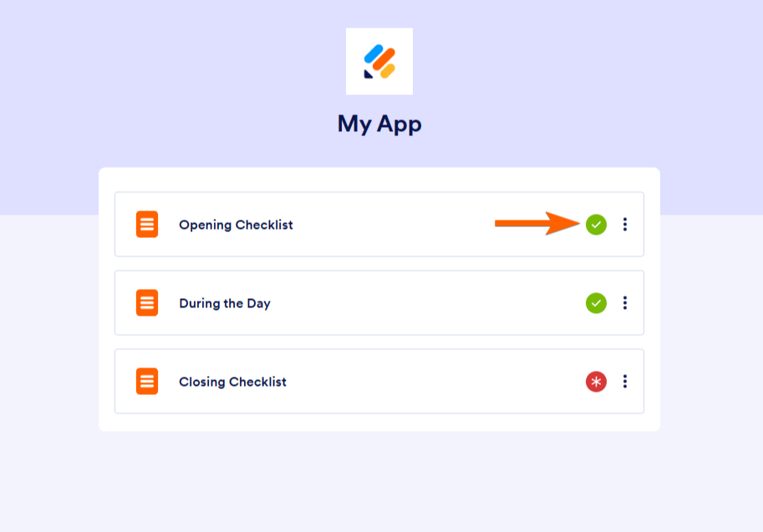763x532 pixels.
Task: Click the orange form icon beside Opening Checklist
Action: point(147,224)
